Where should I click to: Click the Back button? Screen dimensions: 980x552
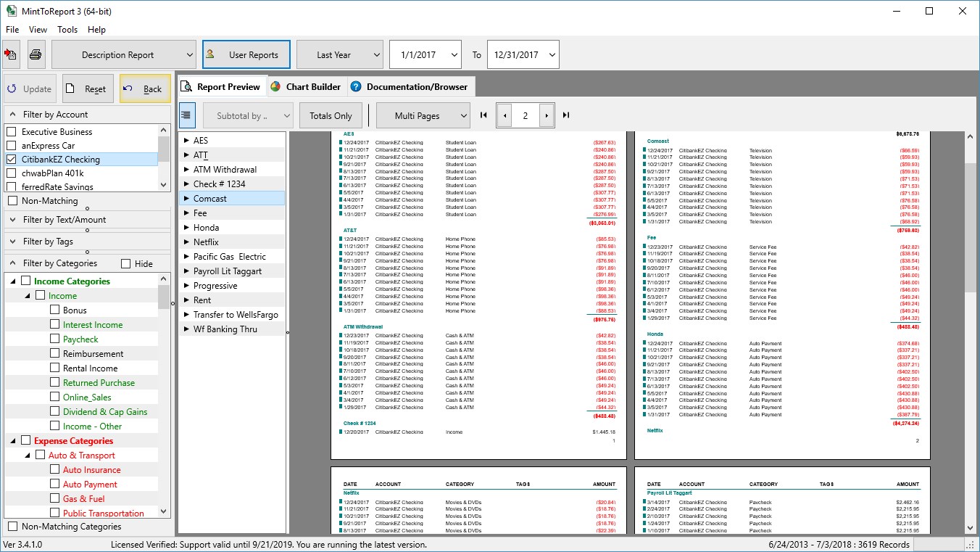click(145, 88)
